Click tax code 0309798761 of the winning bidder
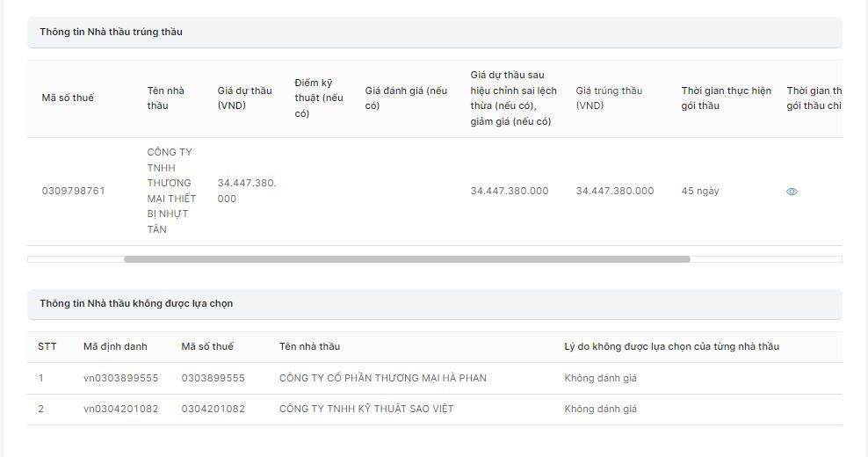Screen dimensions: 868x457 click(x=74, y=192)
